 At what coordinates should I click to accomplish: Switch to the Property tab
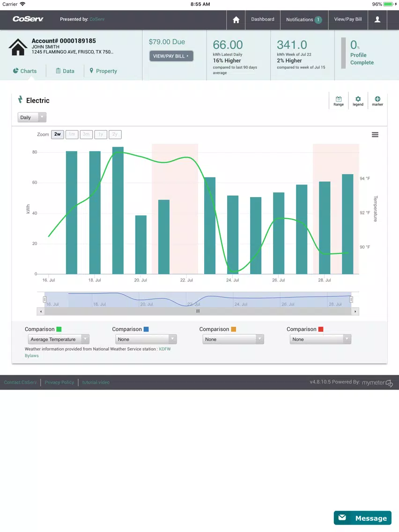tap(103, 71)
